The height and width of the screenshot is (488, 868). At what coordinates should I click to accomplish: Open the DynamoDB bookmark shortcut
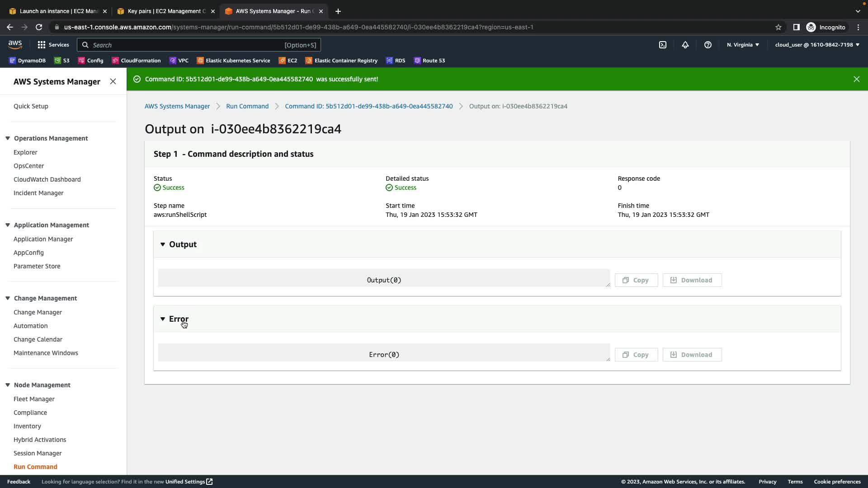(x=27, y=61)
